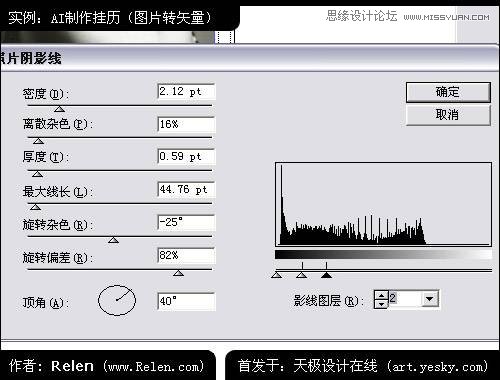Click the 确定 (OK) button
The image size is (500, 380).
coord(448,92)
